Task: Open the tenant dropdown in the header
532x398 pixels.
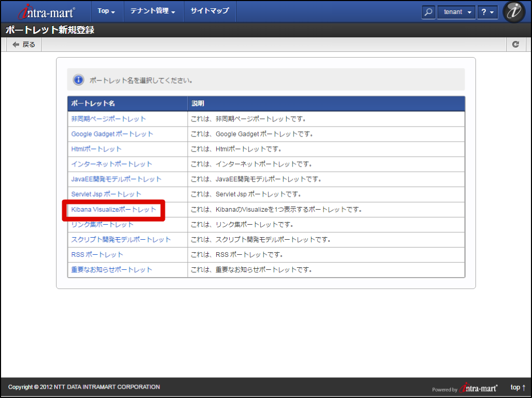Action: [x=456, y=11]
